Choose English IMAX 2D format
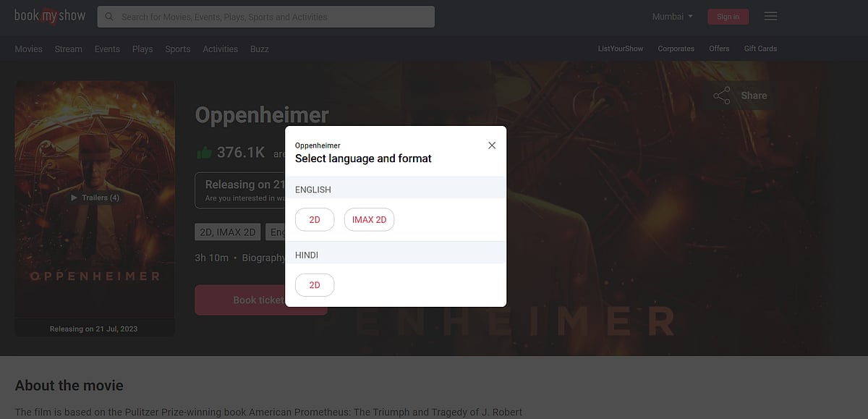The width and height of the screenshot is (868, 419). point(369,219)
